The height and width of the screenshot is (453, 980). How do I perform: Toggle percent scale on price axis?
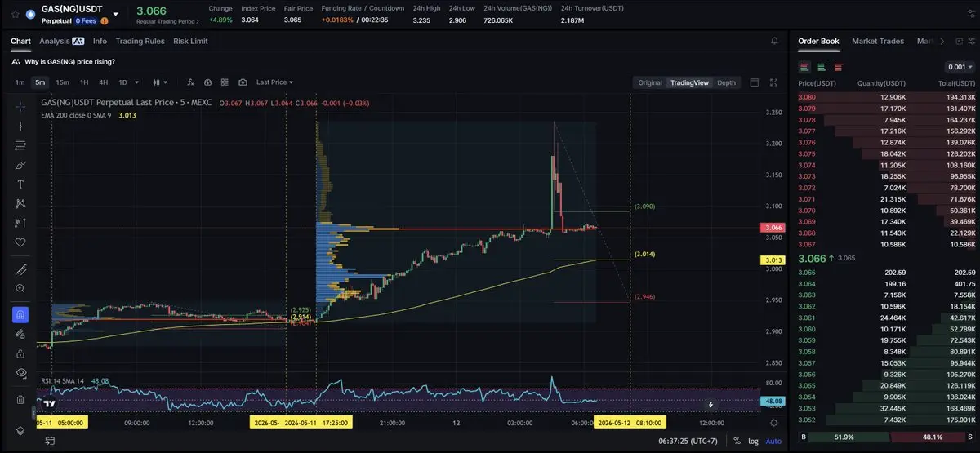[x=737, y=441]
